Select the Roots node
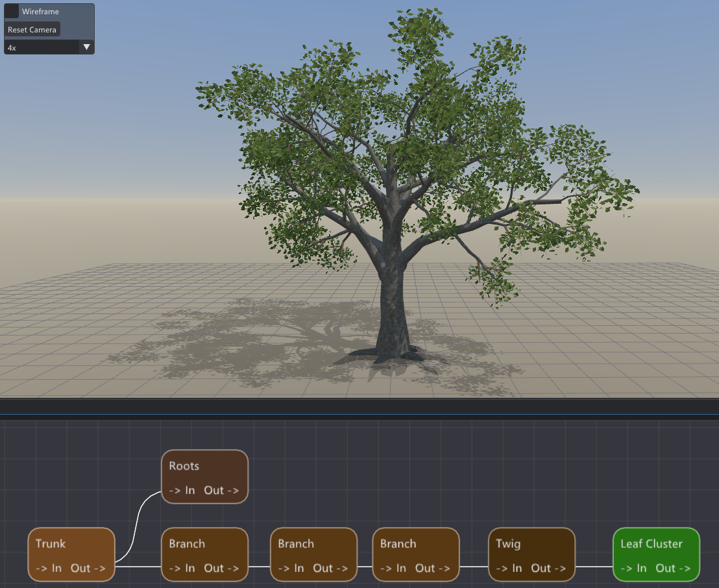719x588 pixels. tap(204, 476)
